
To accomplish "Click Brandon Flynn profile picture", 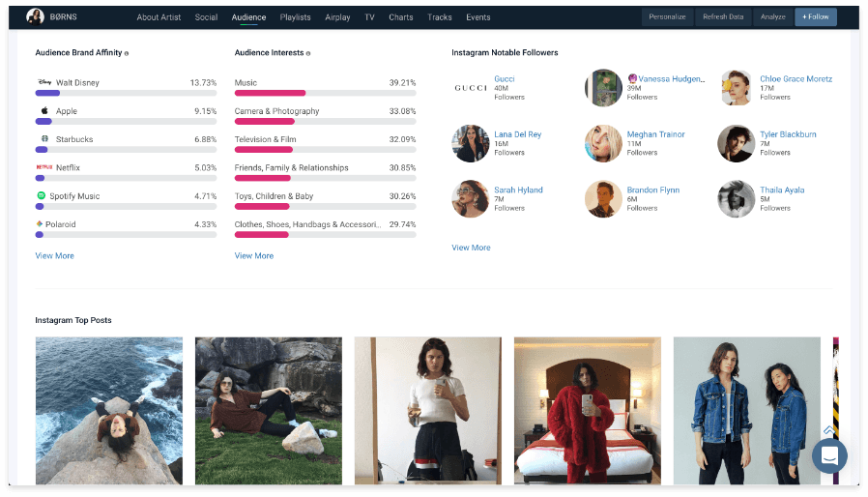I will pos(603,198).
